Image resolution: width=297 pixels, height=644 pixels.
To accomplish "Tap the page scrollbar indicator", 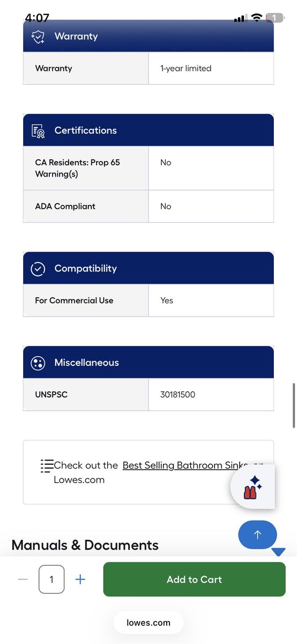I will [x=294, y=405].
